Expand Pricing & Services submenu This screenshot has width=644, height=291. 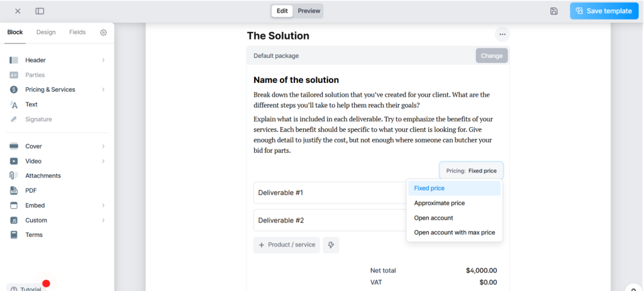[x=103, y=90]
